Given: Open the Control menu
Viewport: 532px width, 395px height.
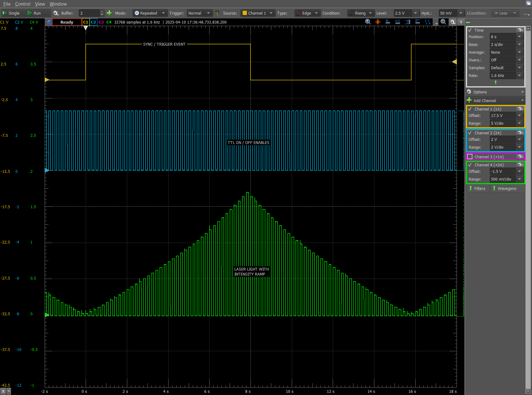Looking at the screenshot, I should pyautogui.click(x=23, y=4).
